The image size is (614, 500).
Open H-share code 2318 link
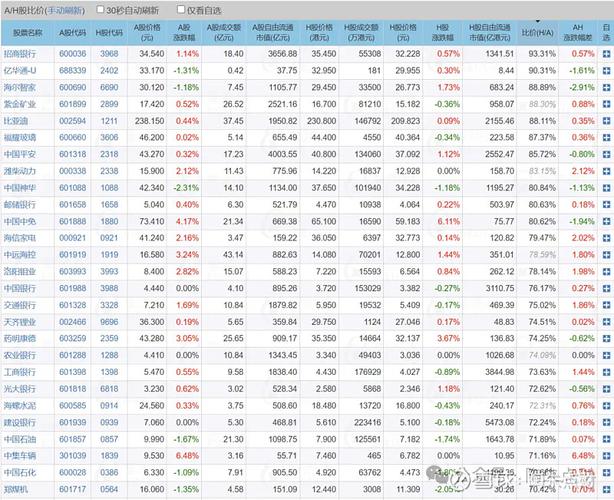(109, 155)
